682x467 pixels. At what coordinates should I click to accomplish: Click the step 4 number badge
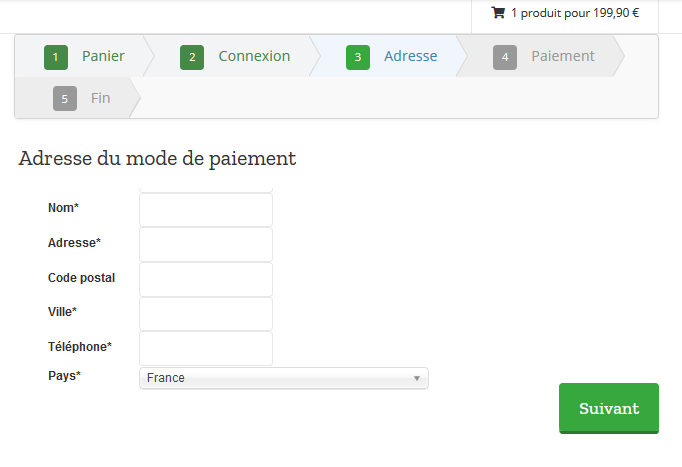505,57
